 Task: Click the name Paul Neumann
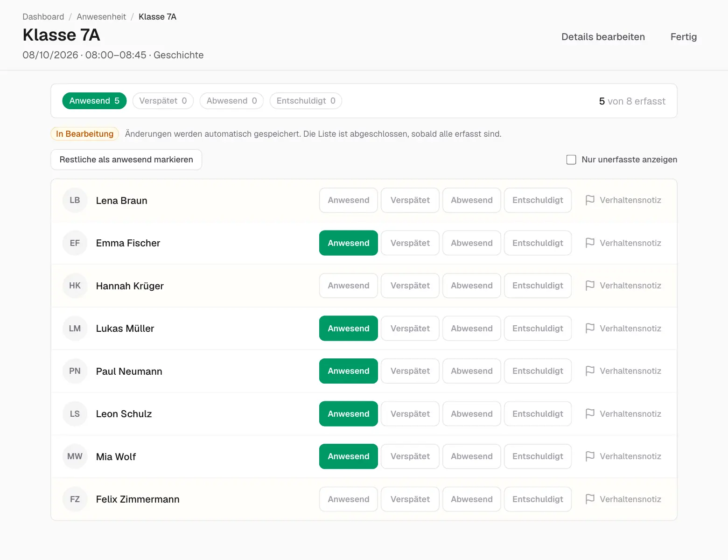click(129, 371)
